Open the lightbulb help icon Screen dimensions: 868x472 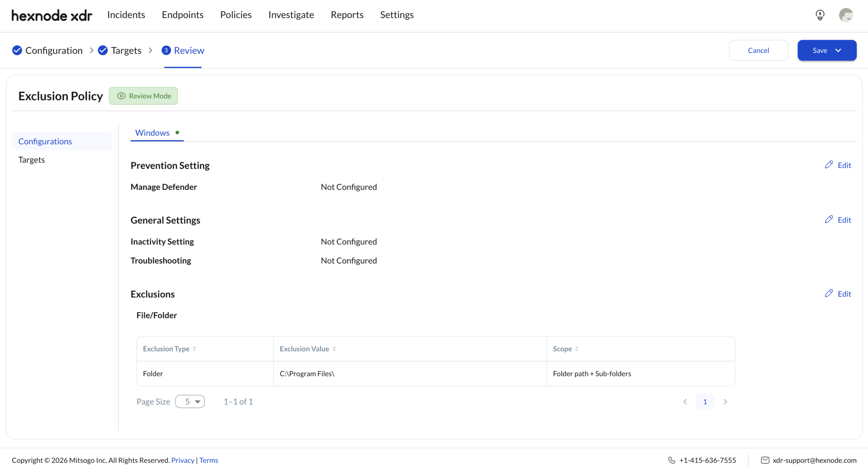pyautogui.click(x=820, y=15)
